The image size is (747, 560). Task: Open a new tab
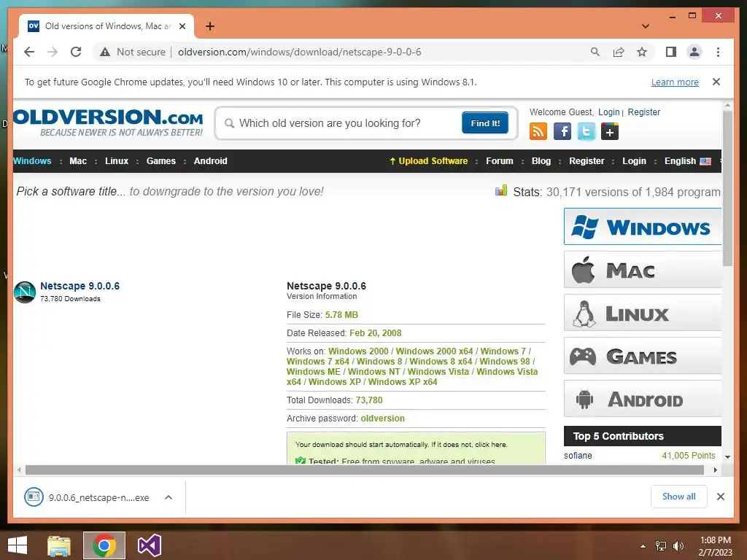[x=210, y=26]
